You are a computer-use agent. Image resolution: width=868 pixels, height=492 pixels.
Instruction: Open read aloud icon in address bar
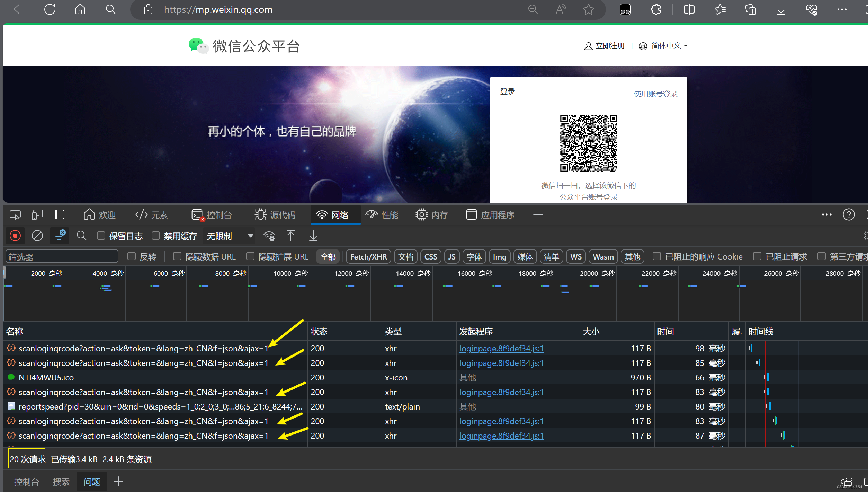pos(561,9)
